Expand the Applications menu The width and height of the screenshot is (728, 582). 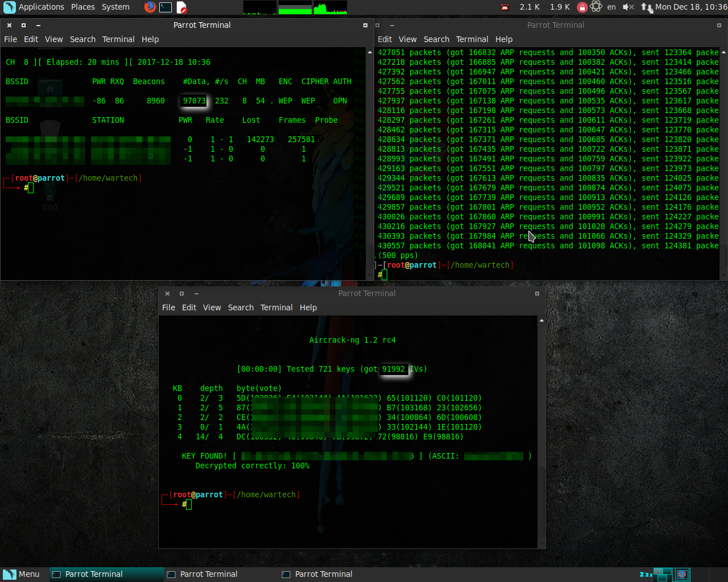tap(41, 7)
